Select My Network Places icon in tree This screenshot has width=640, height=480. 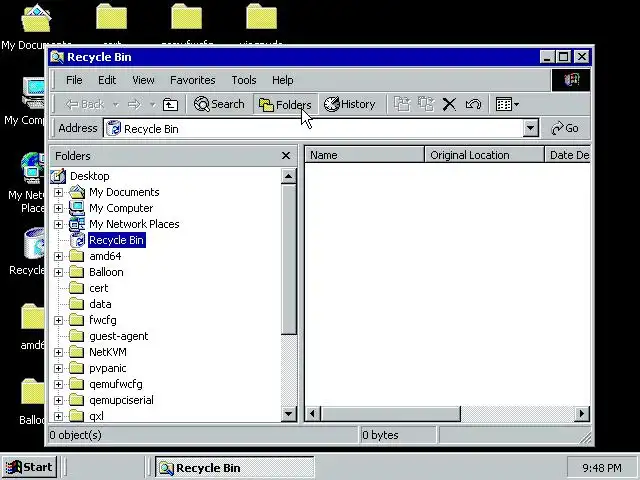[x=77, y=224]
